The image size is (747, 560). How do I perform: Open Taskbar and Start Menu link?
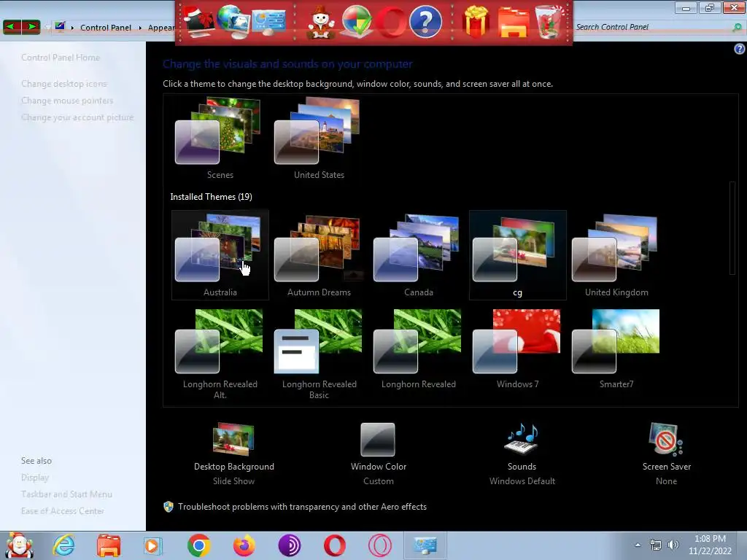66,494
